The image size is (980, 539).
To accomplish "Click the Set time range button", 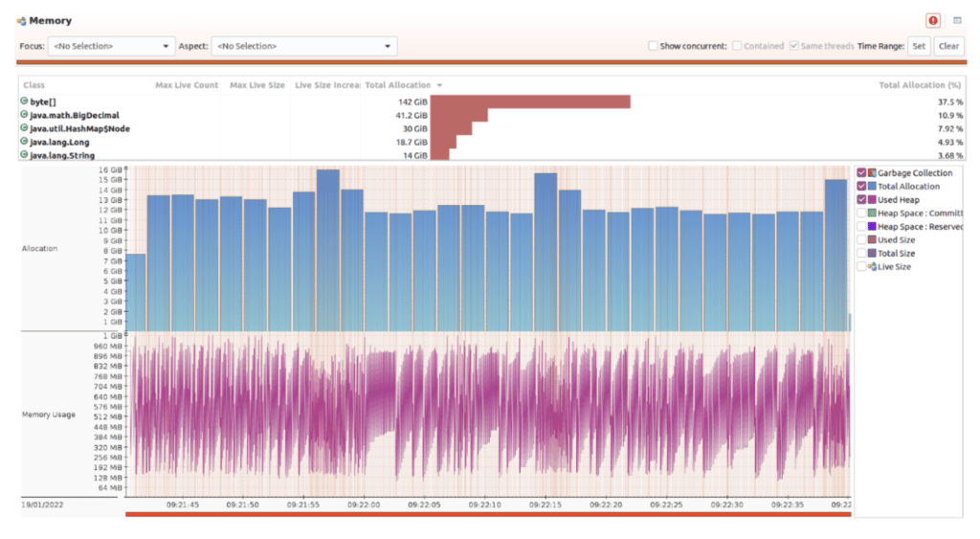I will click(x=919, y=46).
